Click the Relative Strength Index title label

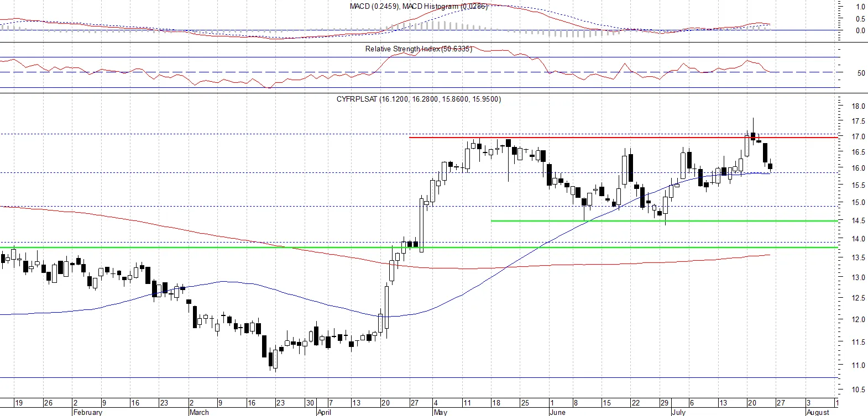click(x=419, y=49)
